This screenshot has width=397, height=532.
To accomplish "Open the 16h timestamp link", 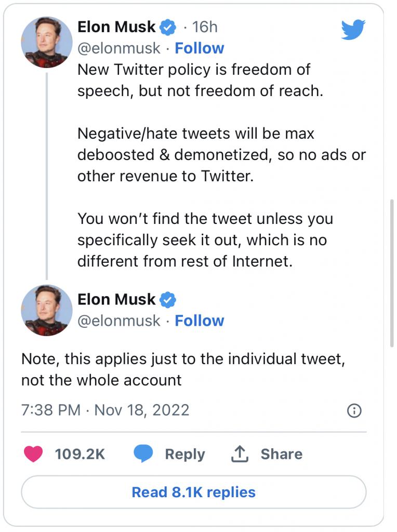I will coord(205,27).
